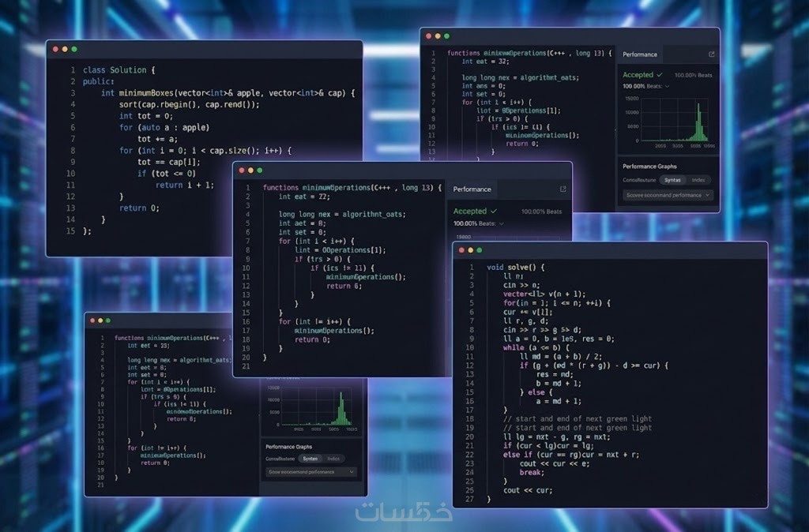Switch to Performance tab in eat = 32 window
The image size is (809, 532).
[640, 54]
